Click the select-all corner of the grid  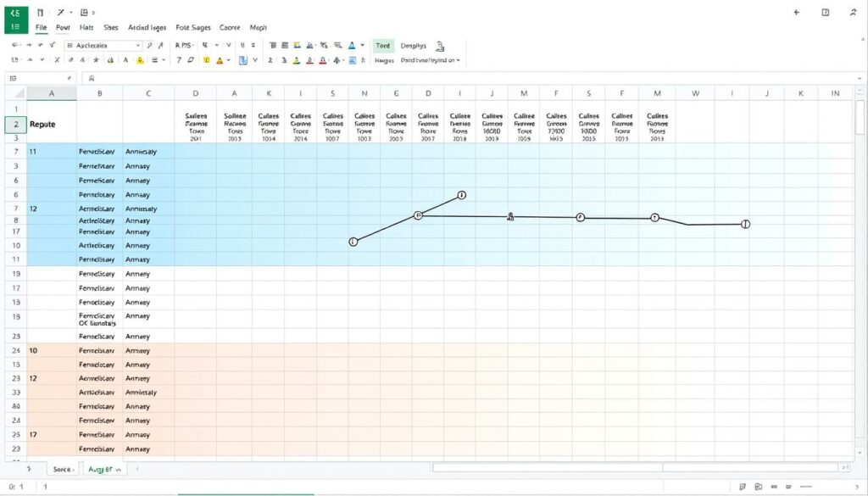coord(15,93)
